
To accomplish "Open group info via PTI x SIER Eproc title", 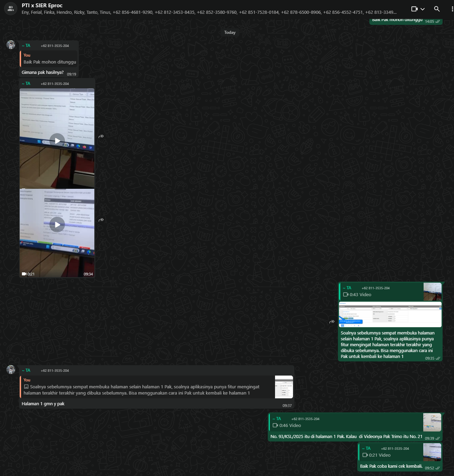I will 42,6.
